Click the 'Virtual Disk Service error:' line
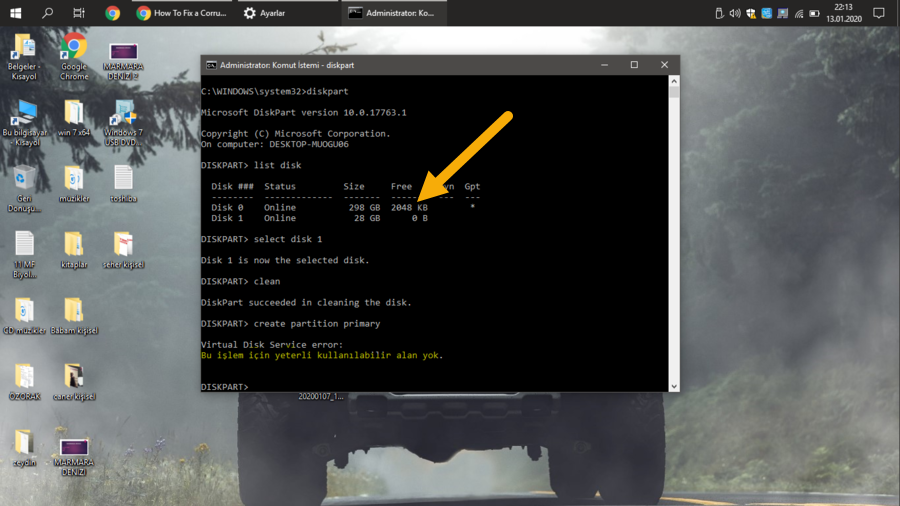 pyautogui.click(x=272, y=345)
